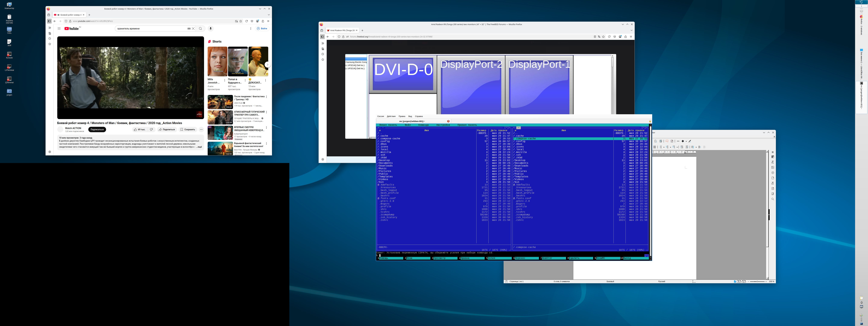Bookmark the YouTube page with star icon
Screen dimensions: 868x326
click(241, 21)
